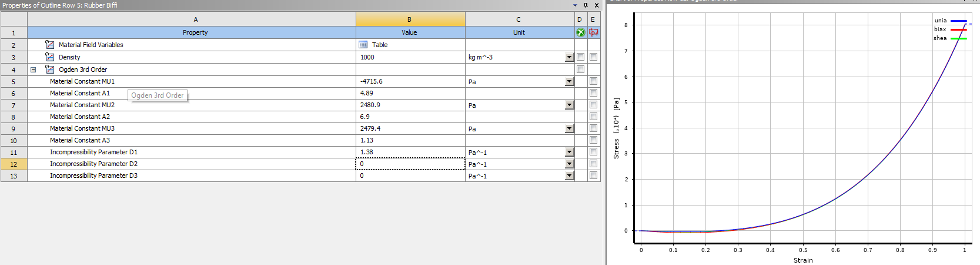Click the green suppress icon in column D
Image resolution: width=980 pixels, height=265 pixels.
(x=581, y=32)
